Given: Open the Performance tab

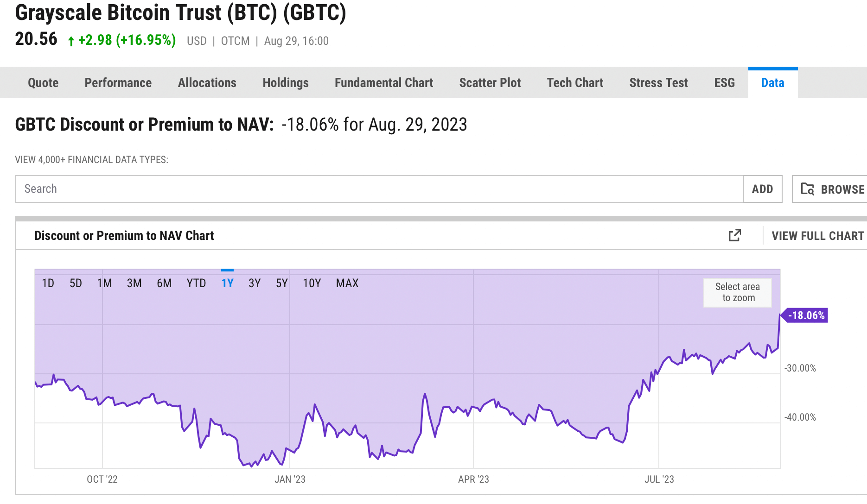Looking at the screenshot, I should coord(118,82).
